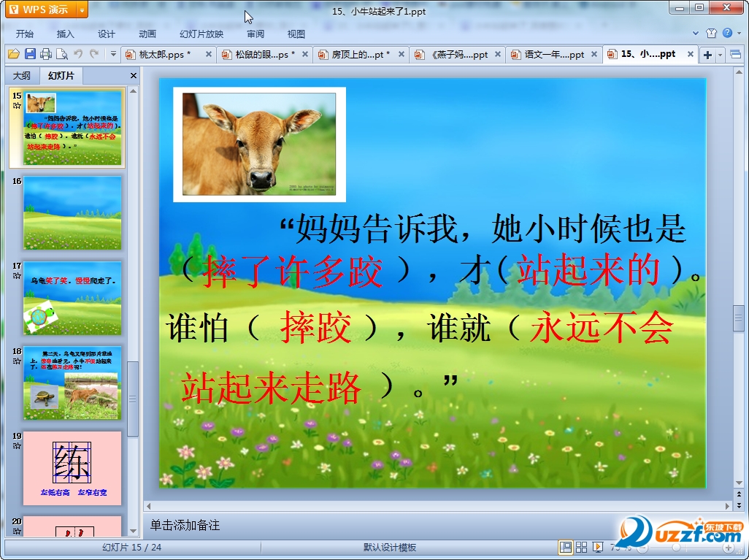Click the notes area 单击添加备注
The image size is (749, 560).
(x=185, y=526)
